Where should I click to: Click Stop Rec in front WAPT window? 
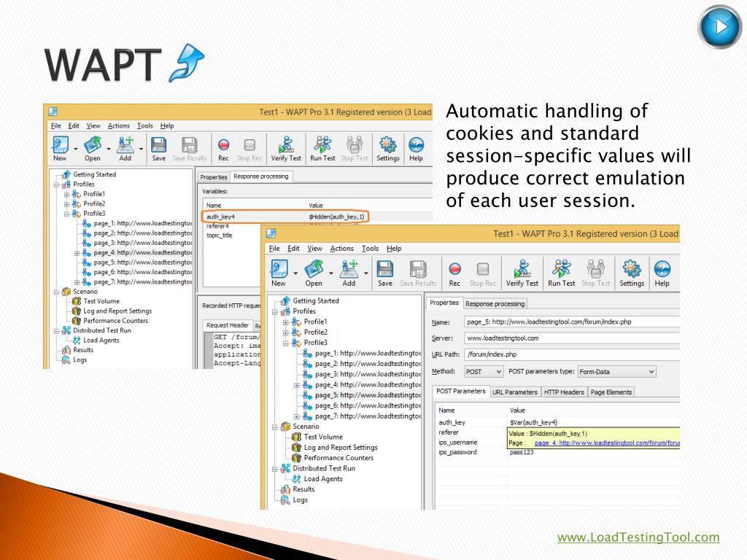pyautogui.click(x=483, y=273)
